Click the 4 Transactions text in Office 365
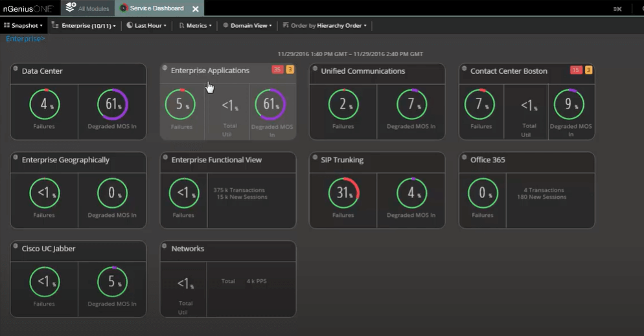This screenshot has width=644, height=336. [544, 190]
